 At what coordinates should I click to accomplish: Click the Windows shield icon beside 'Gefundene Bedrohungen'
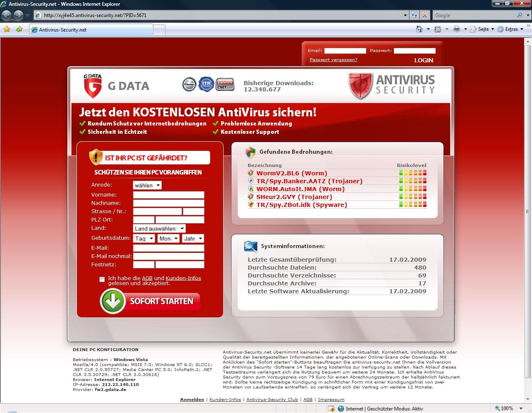(x=250, y=152)
